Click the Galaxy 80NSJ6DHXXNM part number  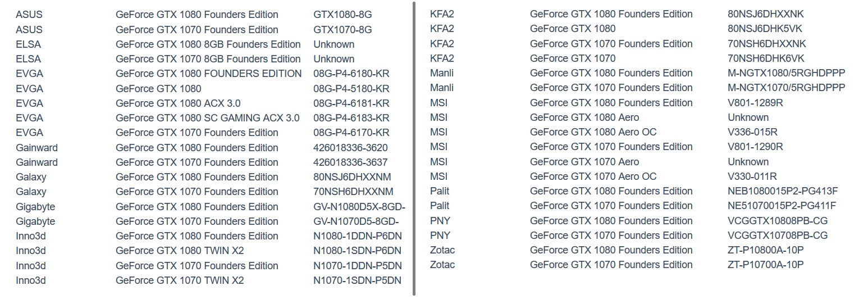(353, 177)
